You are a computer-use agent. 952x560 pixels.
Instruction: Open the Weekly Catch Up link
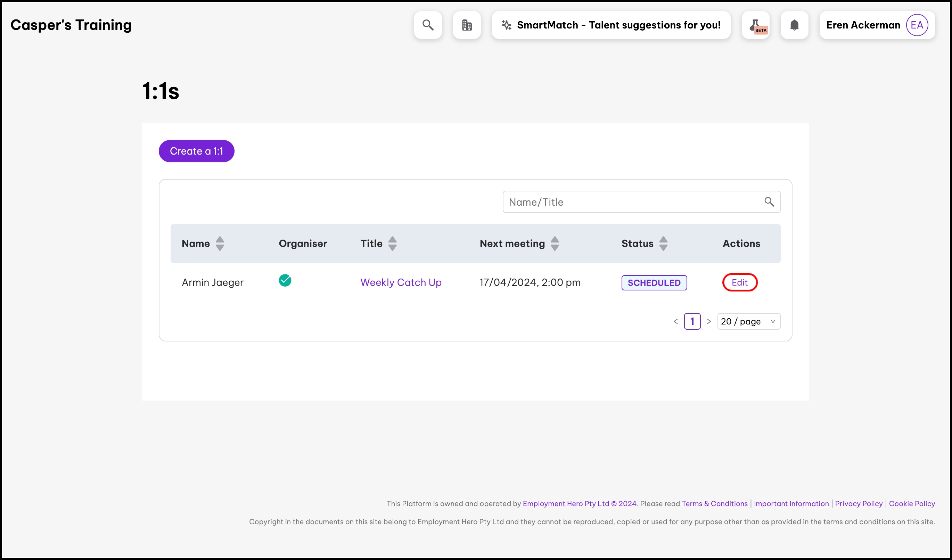pos(401,282)
